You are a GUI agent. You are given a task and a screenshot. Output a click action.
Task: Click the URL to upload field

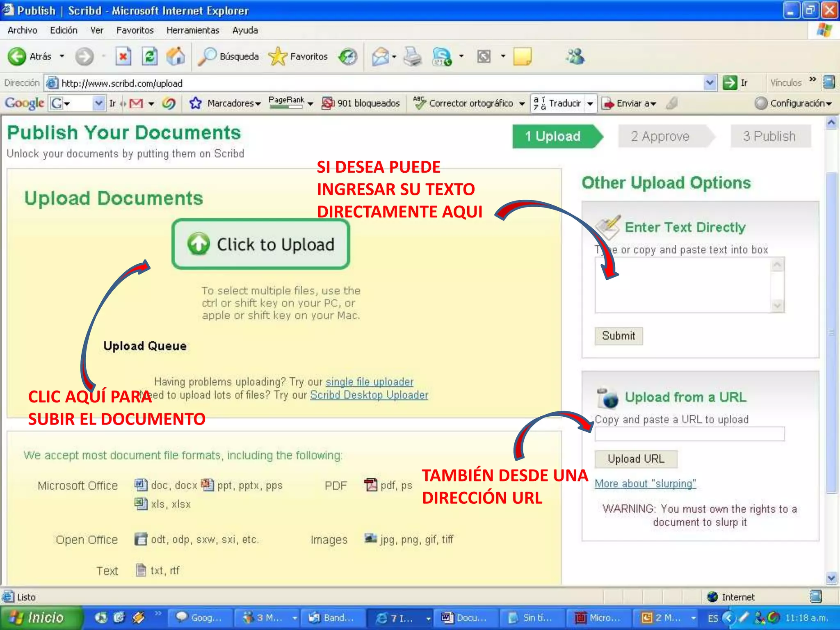(x=689, y=434)
